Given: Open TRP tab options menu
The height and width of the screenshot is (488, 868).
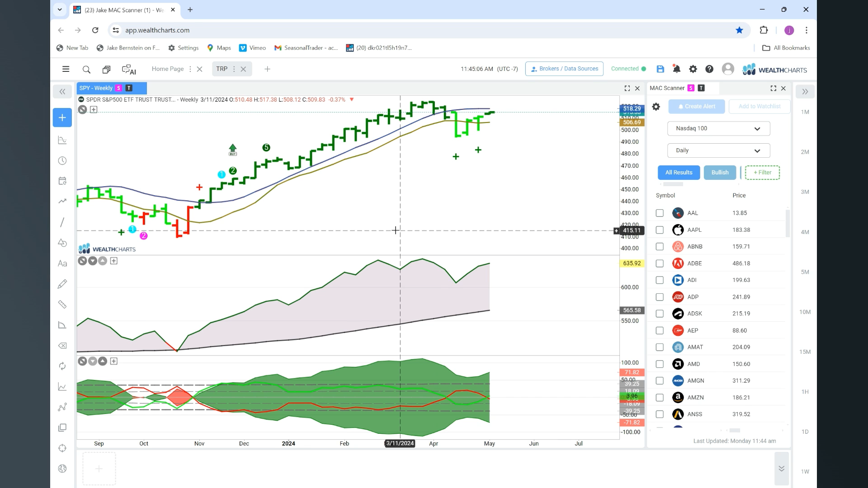Looking at the screenshot, I should [x=234, y=69].
